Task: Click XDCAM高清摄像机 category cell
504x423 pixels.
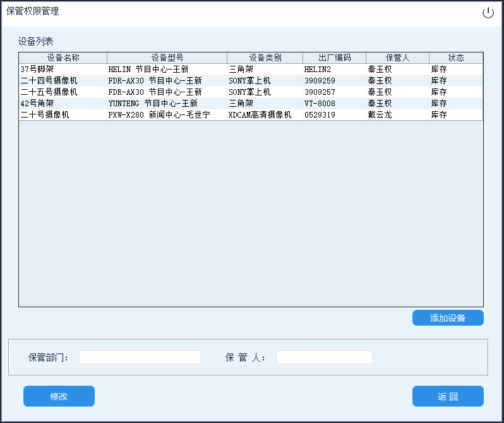Action: [260, 115]
